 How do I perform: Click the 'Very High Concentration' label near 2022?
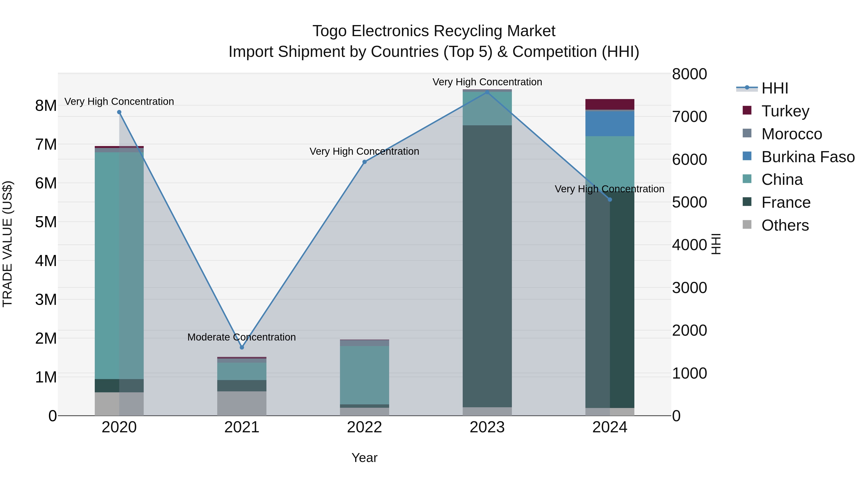[x=364, y=151]
